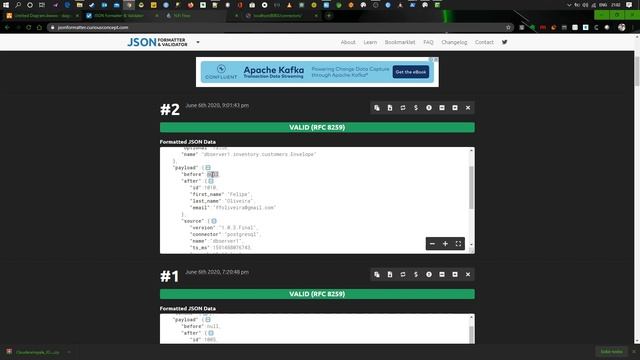The image size is (640, 360).
Task: Reload the page
Action: 29,27
